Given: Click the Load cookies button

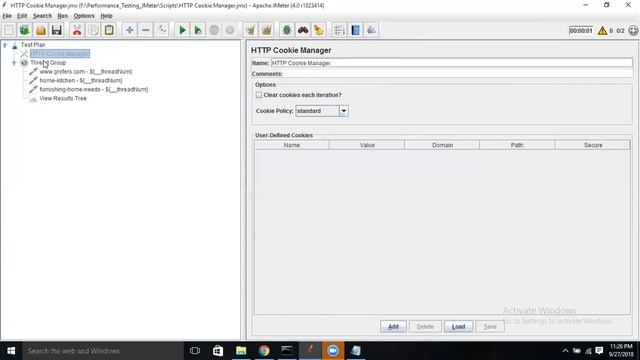Looking at the screenshot, I should point(458,327).
